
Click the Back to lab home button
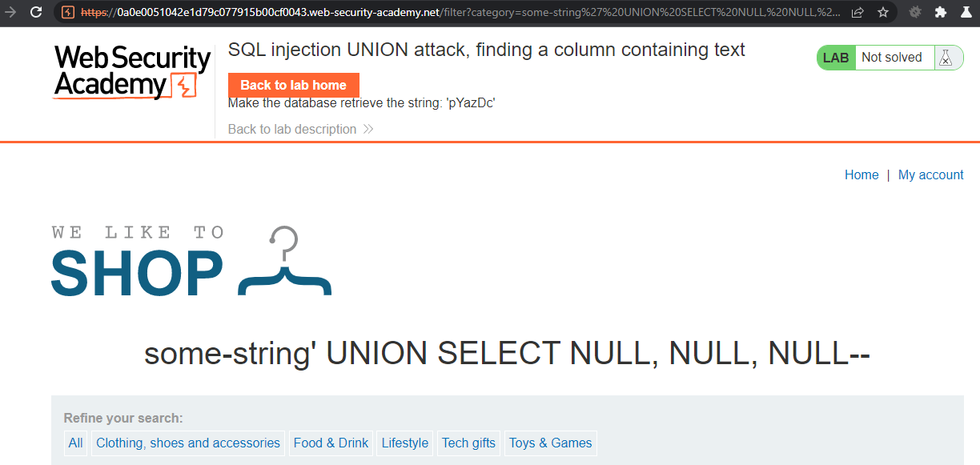click(293, 85)
